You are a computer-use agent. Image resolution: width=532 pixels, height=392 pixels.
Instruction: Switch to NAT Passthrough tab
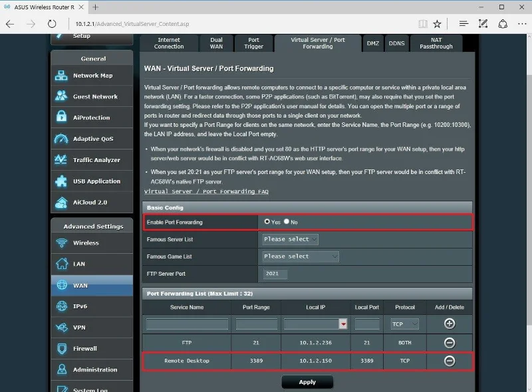(x=436, y=43)
